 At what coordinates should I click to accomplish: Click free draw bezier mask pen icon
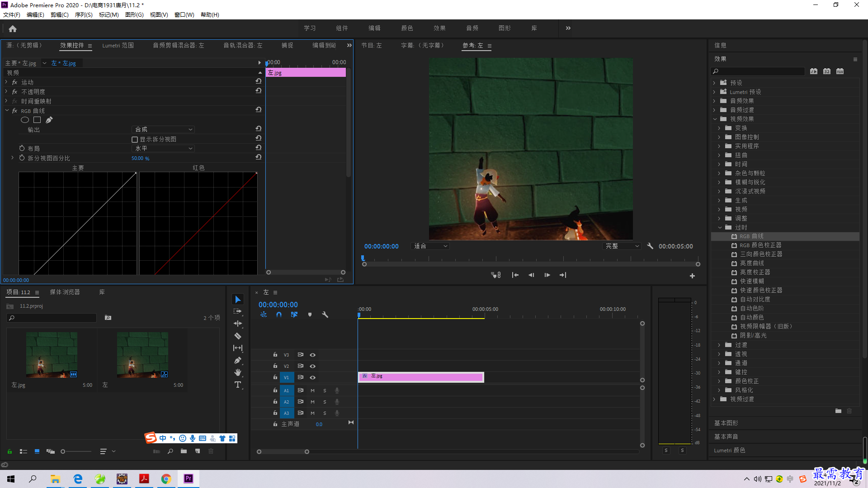tap(49, 120)
